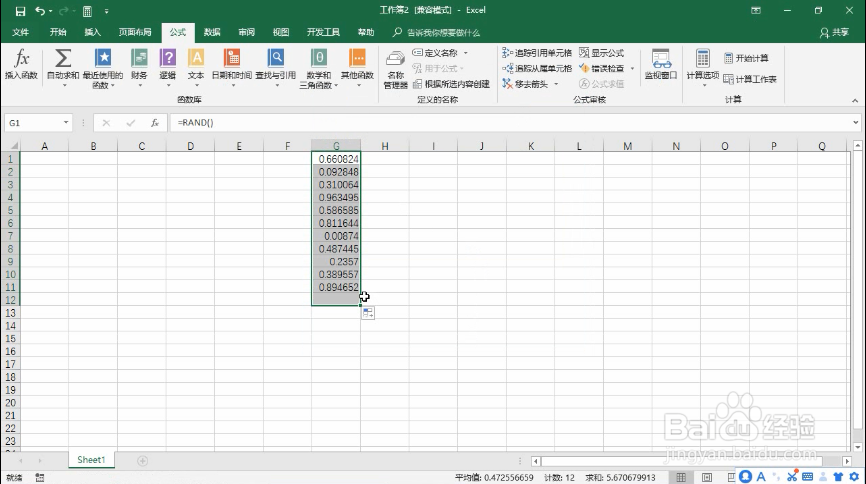Open Date and Time functions library
The height and width of the screenshot is (484, 866).
click(232, 67)
